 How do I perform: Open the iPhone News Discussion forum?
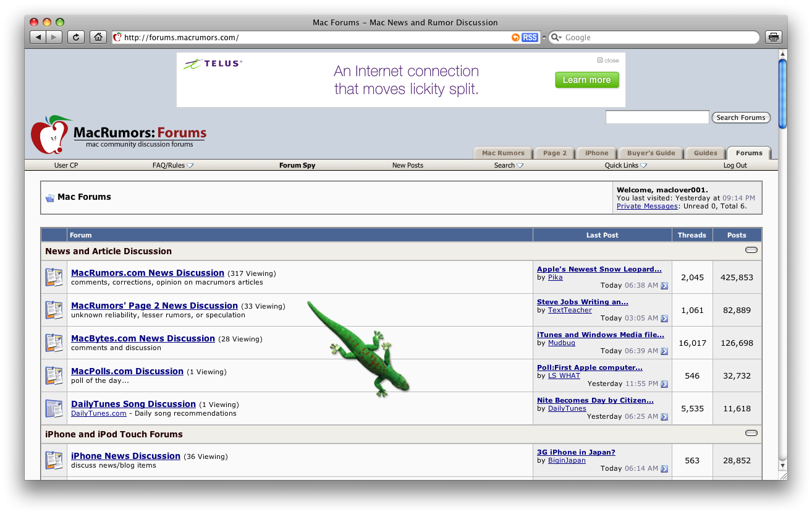125,456
